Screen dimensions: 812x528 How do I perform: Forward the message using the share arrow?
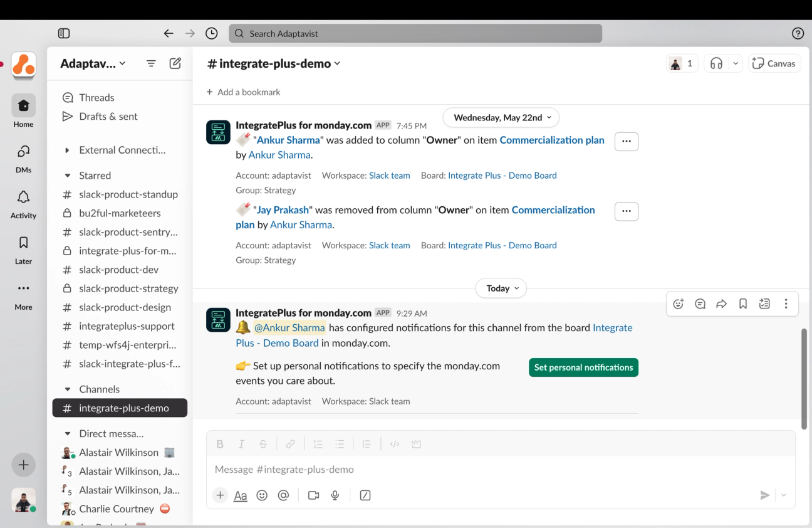tap(722, 304)
